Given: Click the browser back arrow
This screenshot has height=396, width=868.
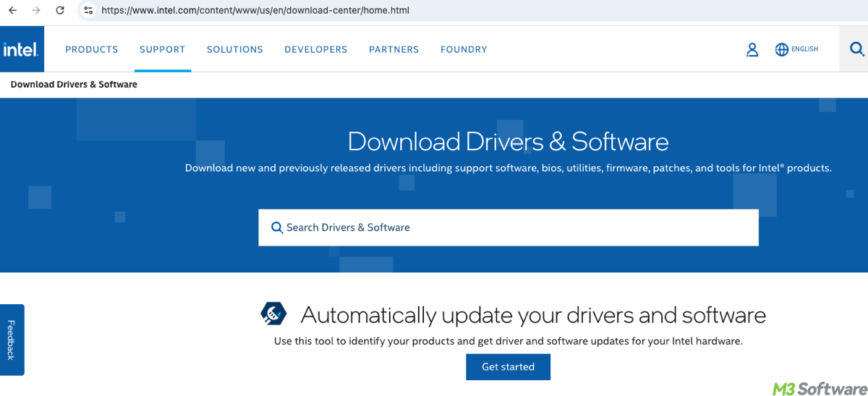Looking at the screenshot, I should 12,11.
